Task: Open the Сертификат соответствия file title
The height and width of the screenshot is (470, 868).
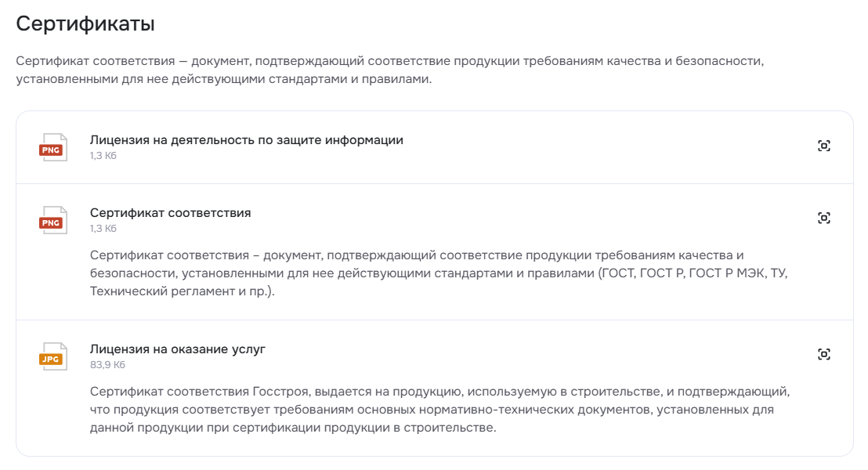Action: click(x=171, y=212)
